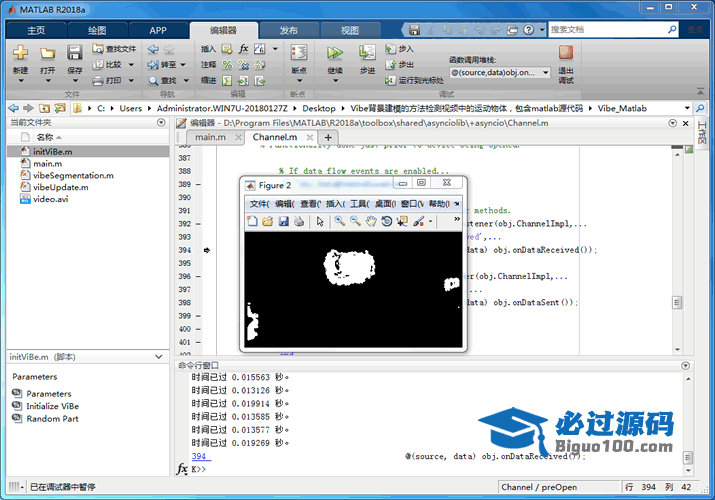Click Run to Cursor

pyautogui.click(x=414, y=81)
